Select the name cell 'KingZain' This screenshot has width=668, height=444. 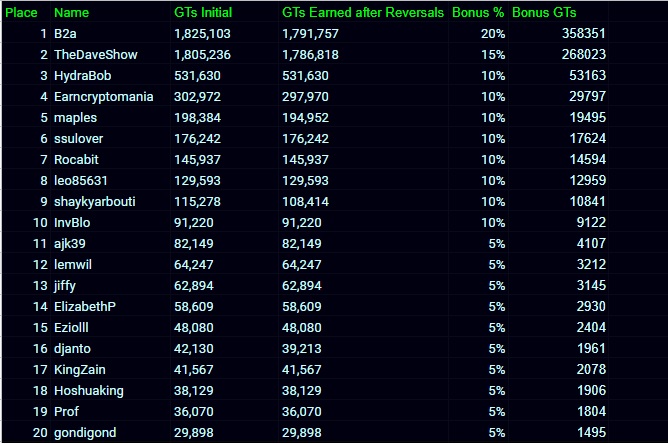80,369
